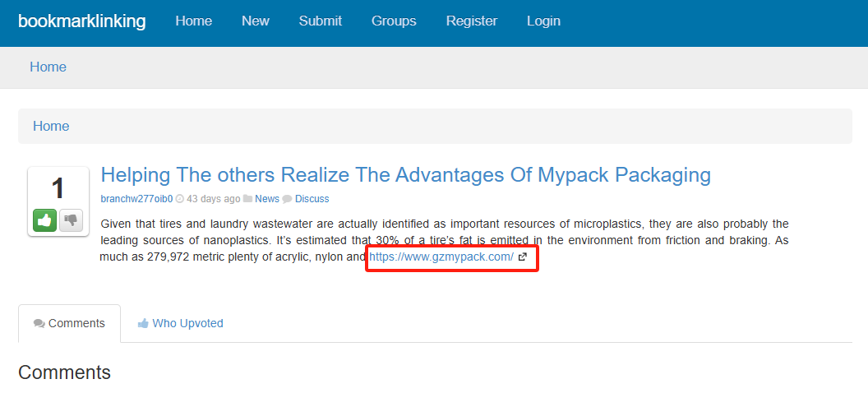The width and height of the screenshot is (868, 393).
Task: Open the Register page
Action: [x=472, y=21]
